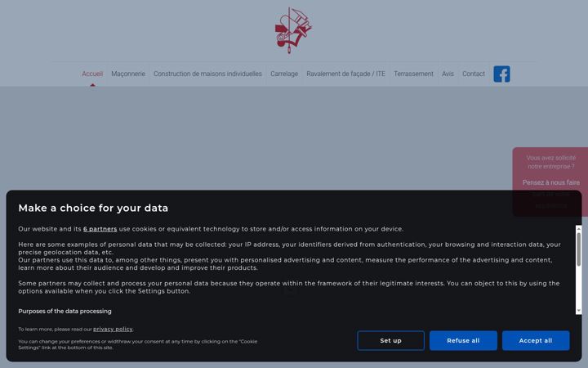This screenshot has height=368, width=588.
Task: Open the Carrelage page
Action: [x=284, y=74]
